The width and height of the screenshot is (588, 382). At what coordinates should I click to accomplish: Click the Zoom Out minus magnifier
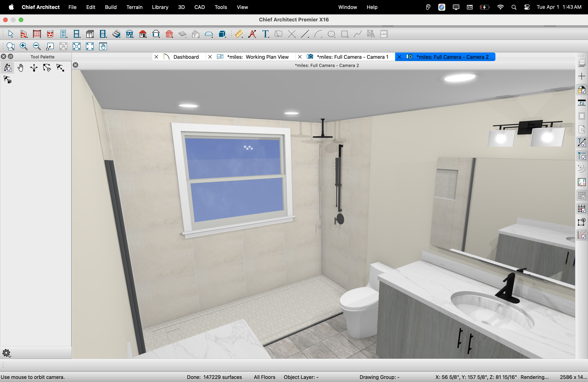coord(37,46)
